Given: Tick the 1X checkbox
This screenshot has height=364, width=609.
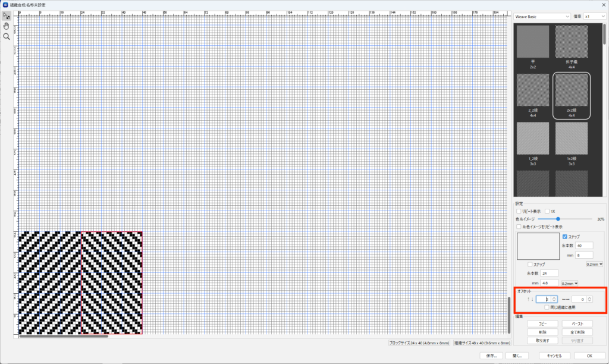Looking at the screenshot, I should (x=547, y=211).
